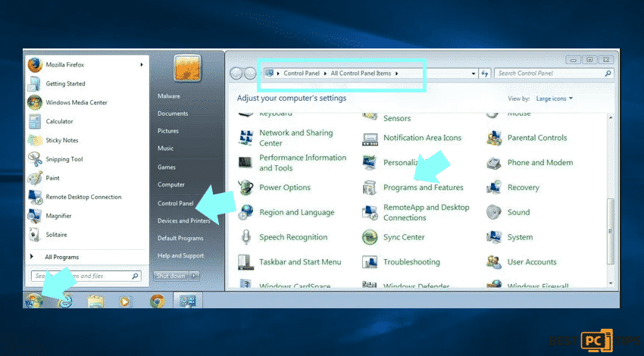This screenshot has width=644, height=356.
Task: Expand the arrow after Control Panel breadcrumb
Action: (325, 73)
